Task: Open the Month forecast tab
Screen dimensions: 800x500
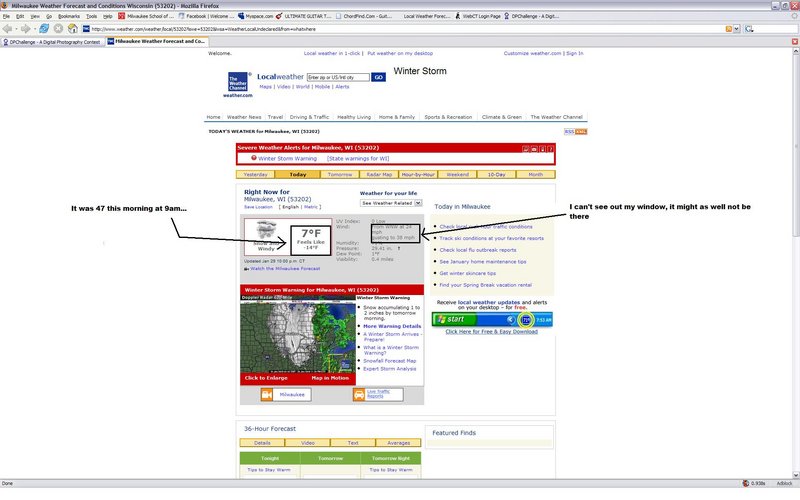Action: (536, 174)
